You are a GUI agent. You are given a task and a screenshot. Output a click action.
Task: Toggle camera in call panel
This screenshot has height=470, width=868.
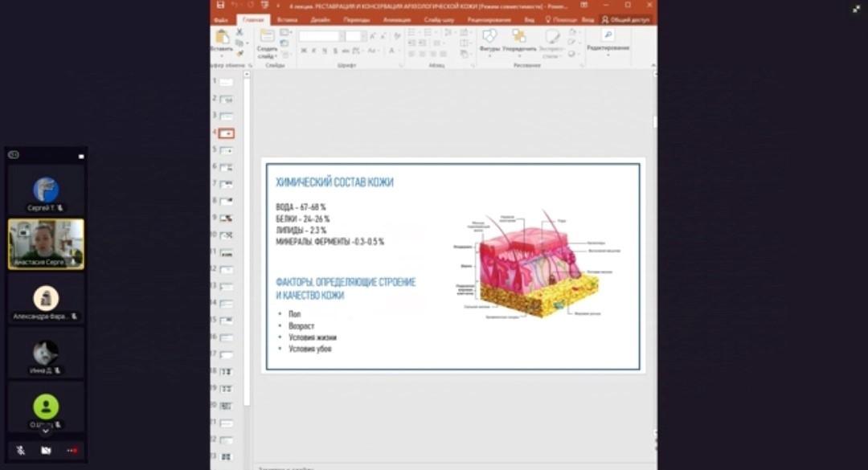tap(46, 451)
